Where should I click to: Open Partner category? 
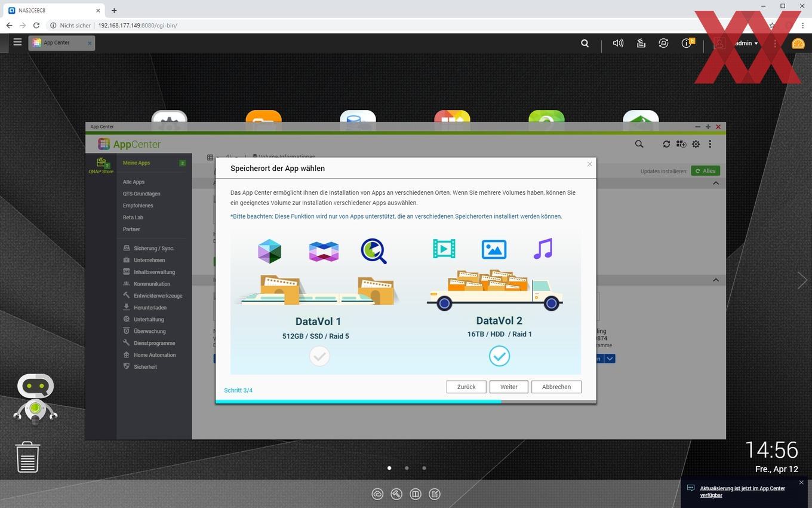coord(131,229)
